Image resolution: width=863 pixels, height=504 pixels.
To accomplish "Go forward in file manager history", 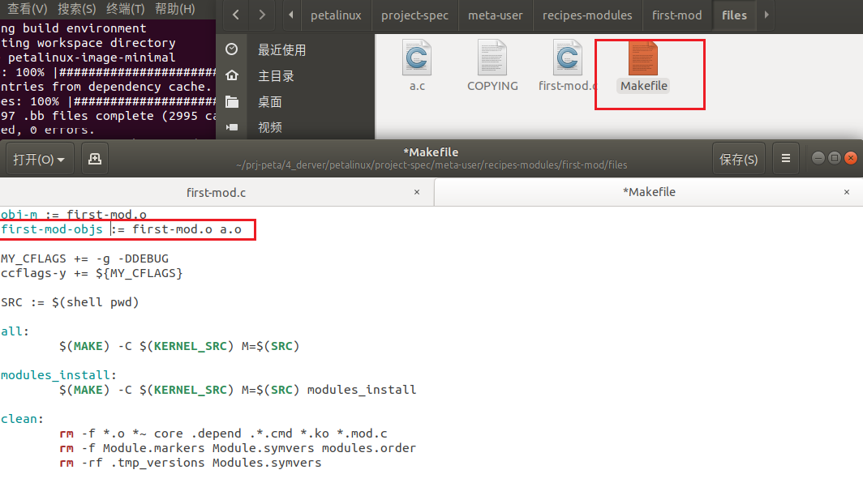I will click(x=262, y=15).
